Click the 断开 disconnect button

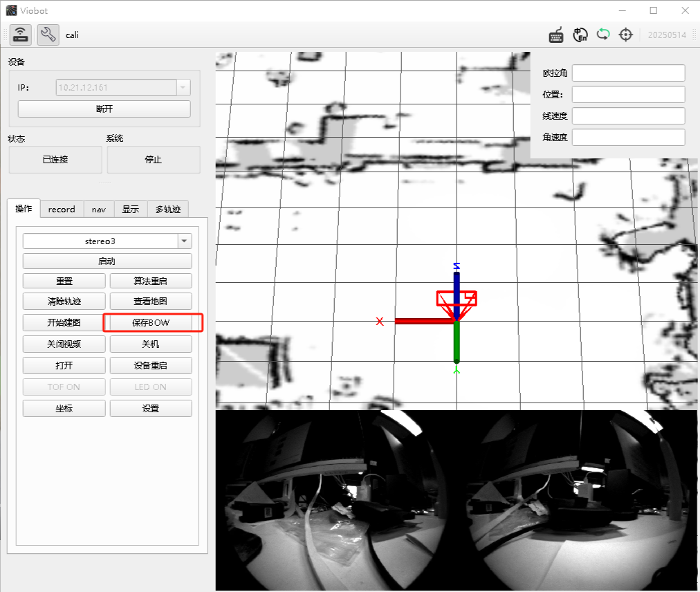[104, 109]
